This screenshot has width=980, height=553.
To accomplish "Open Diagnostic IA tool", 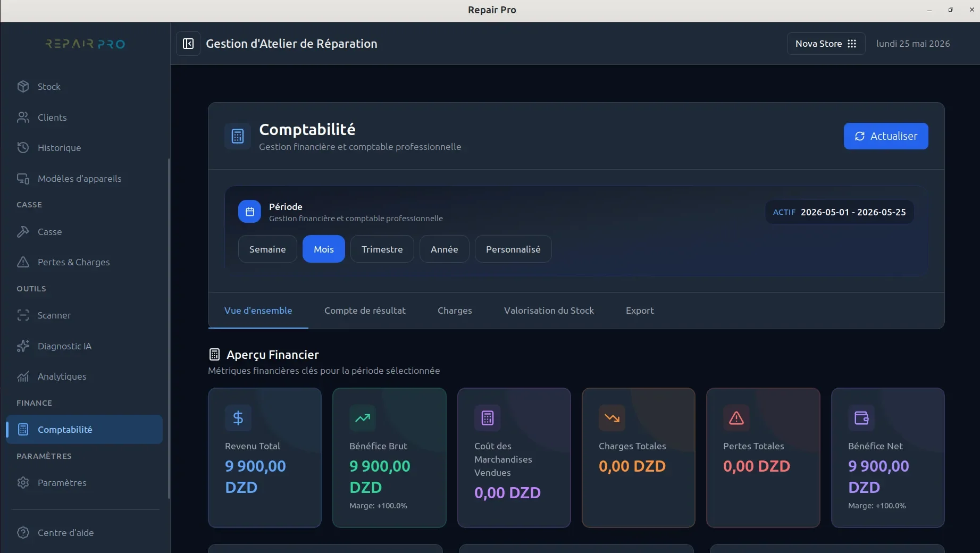I will coord(84,346).
